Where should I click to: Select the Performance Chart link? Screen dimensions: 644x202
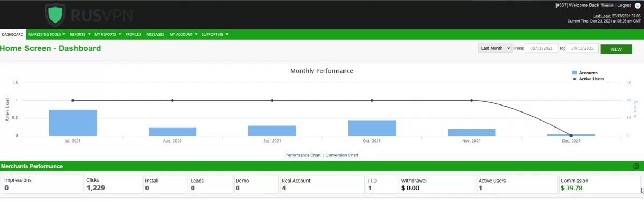(x=303, y=155)
